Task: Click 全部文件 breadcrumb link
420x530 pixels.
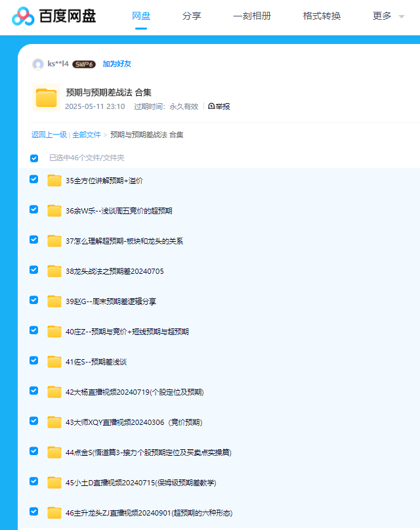Action: click(86, 135)
